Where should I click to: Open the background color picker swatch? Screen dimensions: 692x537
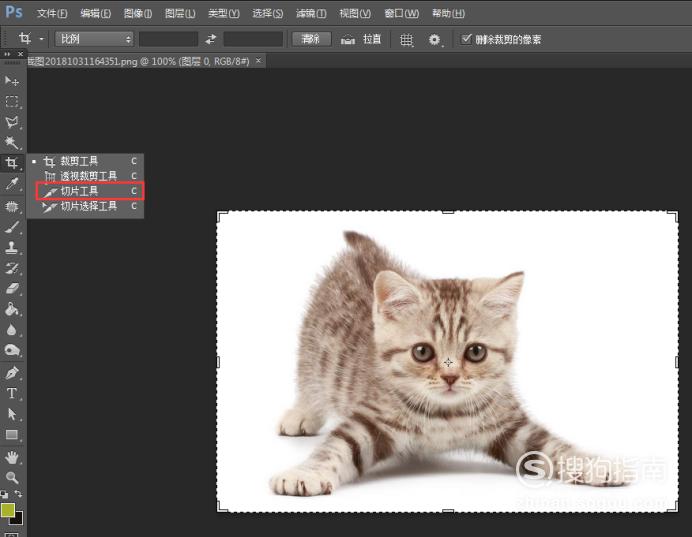pos(18,519)
